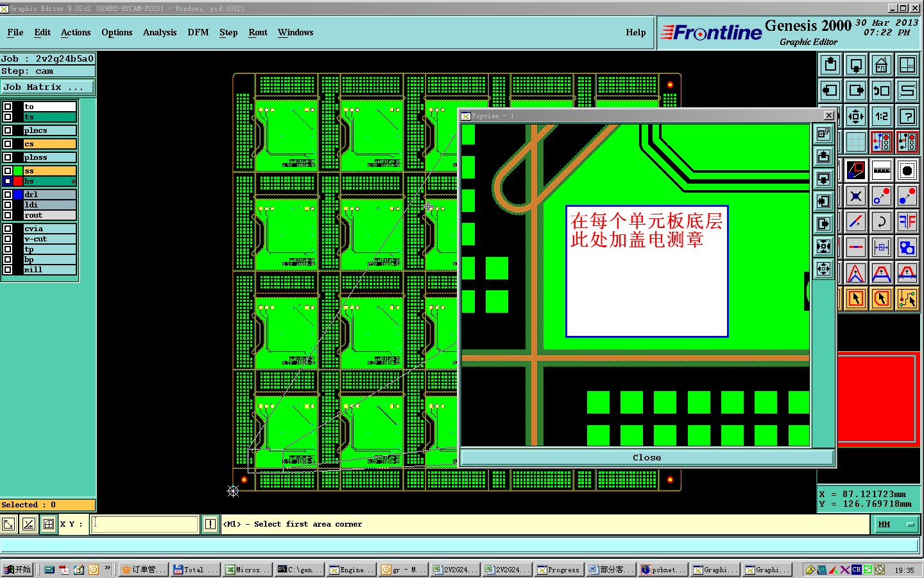Click the blue color swatch of the drl layer
This screenshot has width=924, height=578.
[x=18, y=195]
